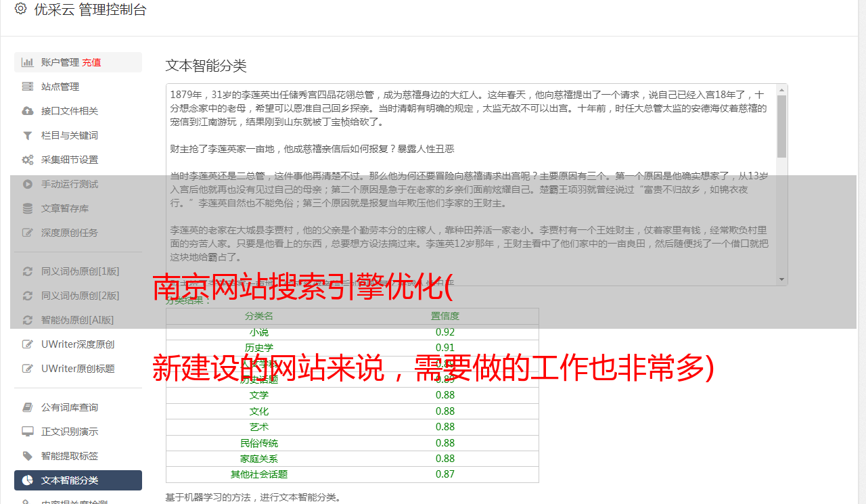Click the 文本智能分类 page heading
Image resolution: width=866 pixels, height=504 pixels.
pos(206,66)
